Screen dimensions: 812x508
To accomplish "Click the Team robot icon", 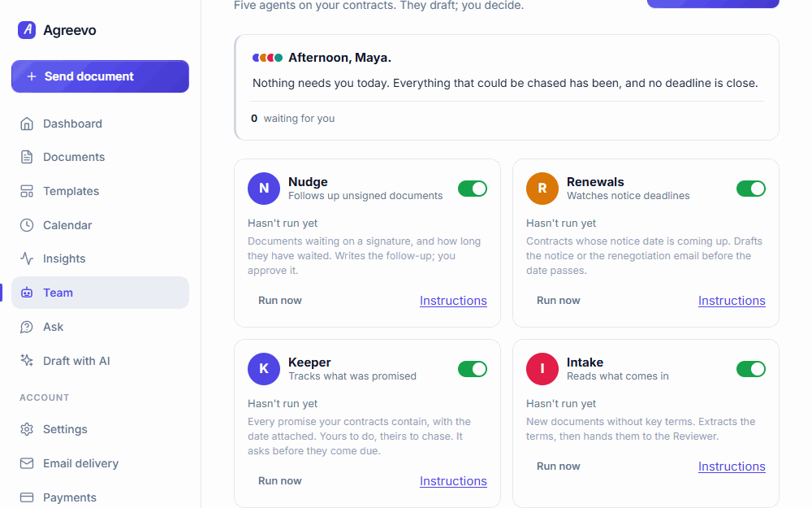I will pos(27,293).
